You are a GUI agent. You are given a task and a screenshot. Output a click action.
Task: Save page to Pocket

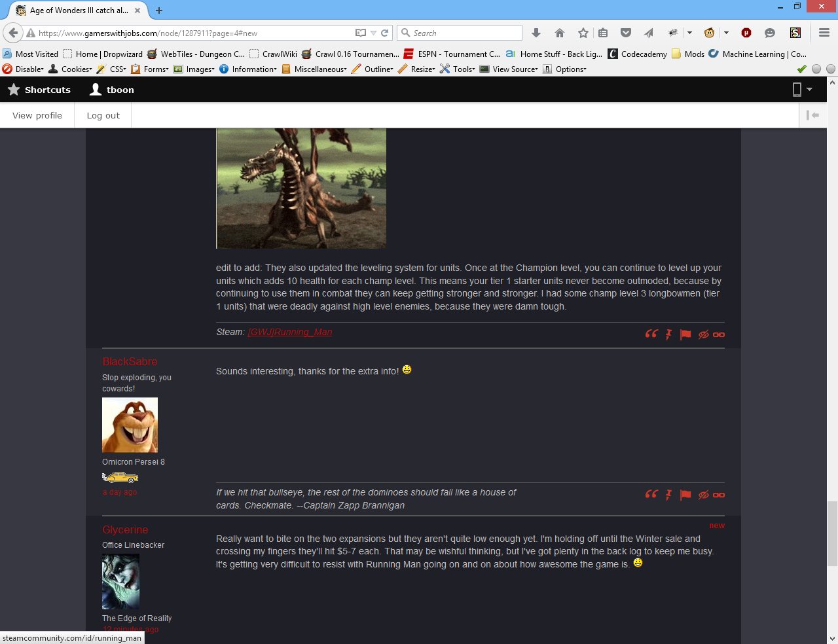click(626, 33)
